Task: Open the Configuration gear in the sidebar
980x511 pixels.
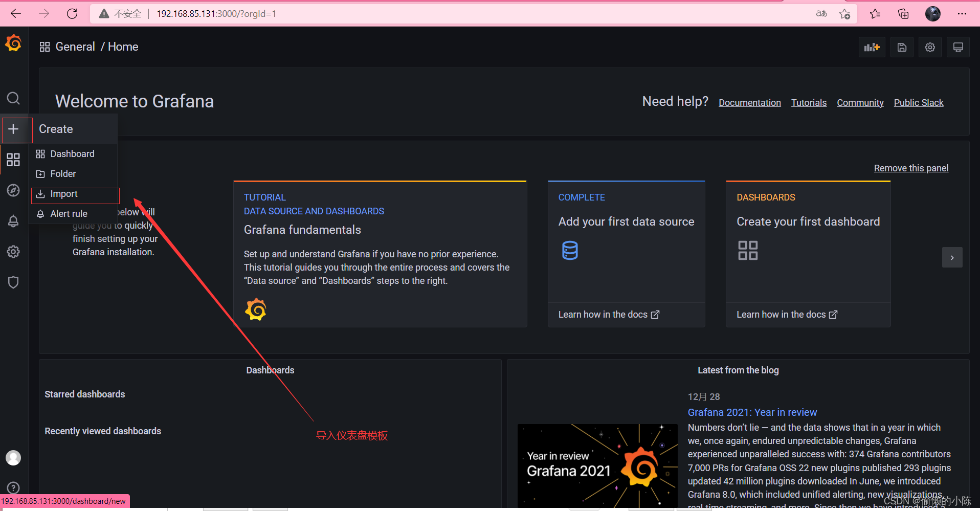Action: tap(13, 252)
